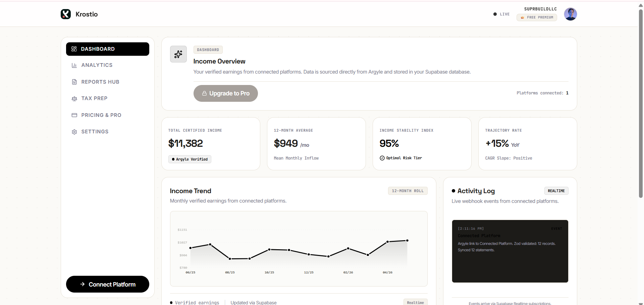Click the lowest data point near 08/25
Viewport: 644px width, 305px height.
(230, 259)
